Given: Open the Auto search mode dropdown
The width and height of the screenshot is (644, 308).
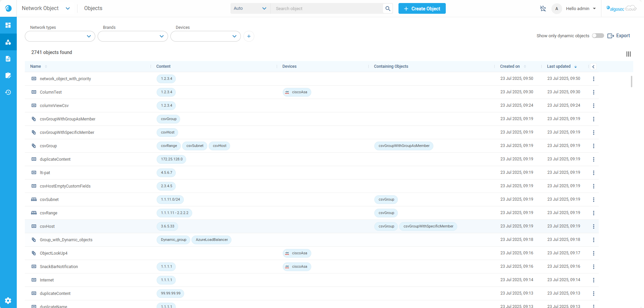Looking at the screenshot, I should click(250, 8).
